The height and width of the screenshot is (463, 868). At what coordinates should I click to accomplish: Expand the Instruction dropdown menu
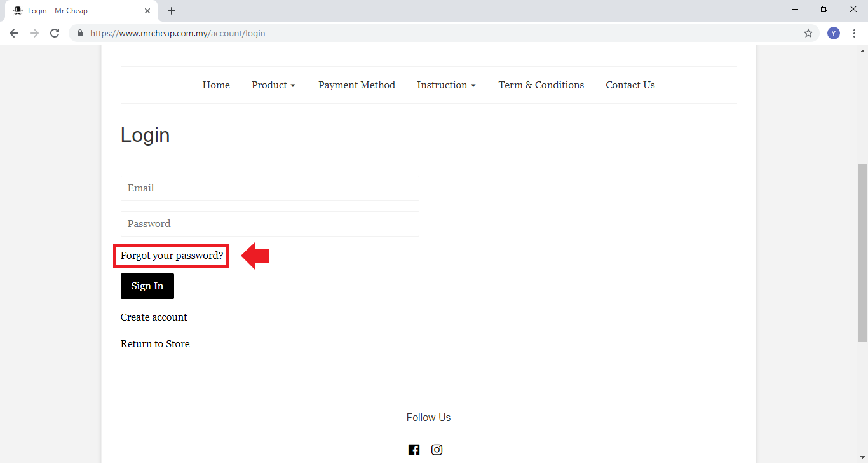pyautogui.click(x=447, y=85)
